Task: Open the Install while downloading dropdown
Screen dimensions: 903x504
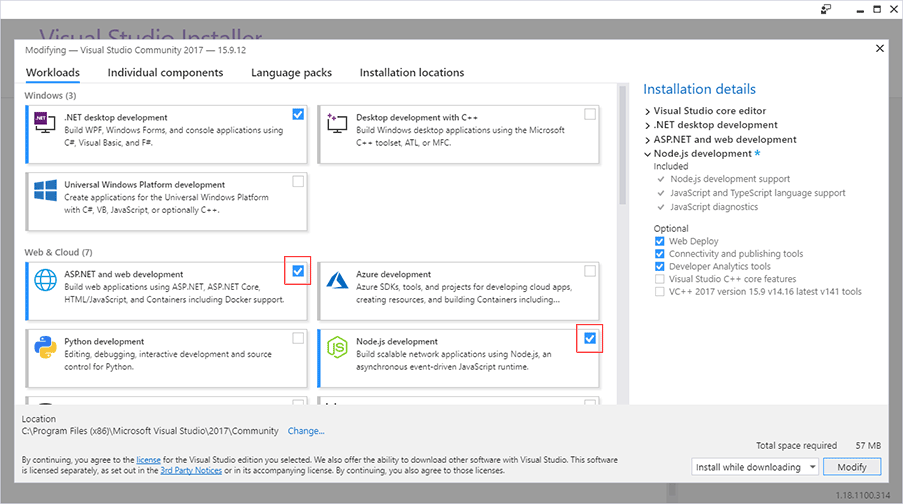Action: click(755, 467)
